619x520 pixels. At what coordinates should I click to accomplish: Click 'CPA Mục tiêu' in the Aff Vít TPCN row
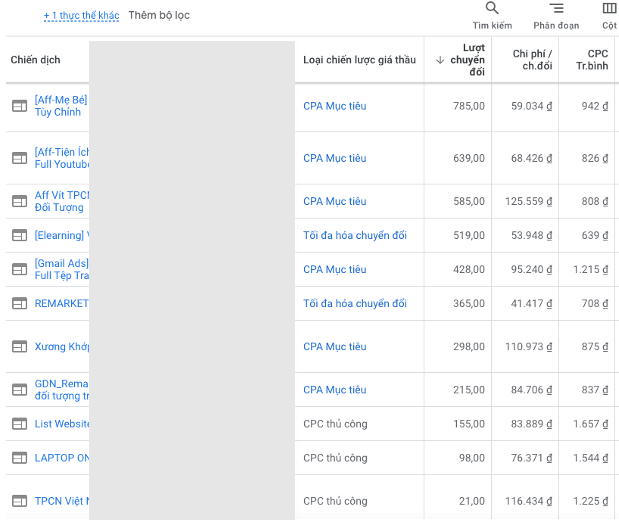pyautogui.click(x=335, y=201)
